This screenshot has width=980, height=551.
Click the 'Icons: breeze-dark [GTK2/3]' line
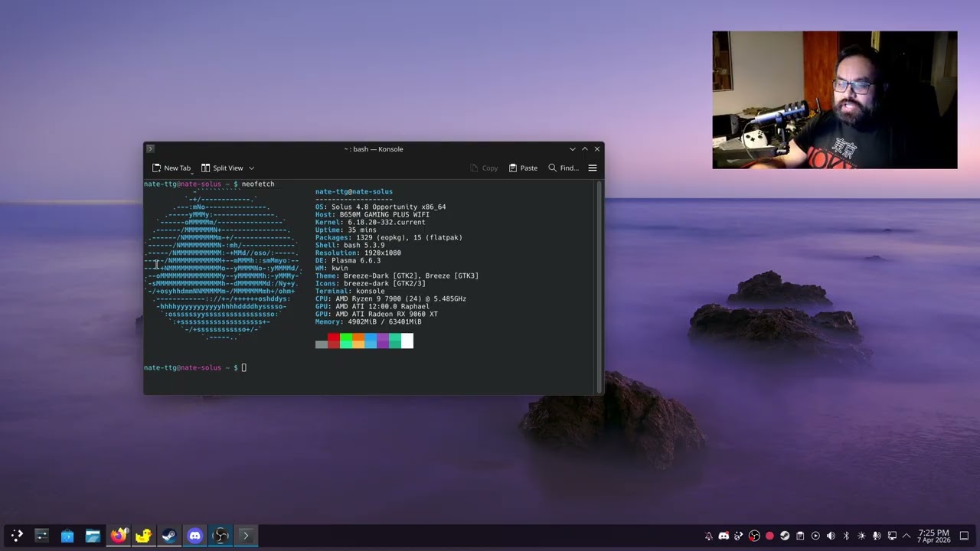[x=371, y=283]
